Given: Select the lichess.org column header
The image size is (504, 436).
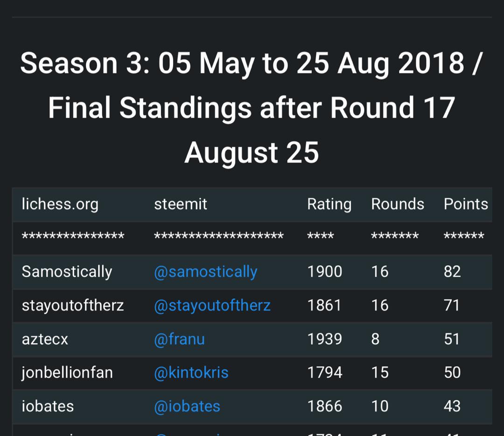Looking at the screenshot, I should click(60, 204).
